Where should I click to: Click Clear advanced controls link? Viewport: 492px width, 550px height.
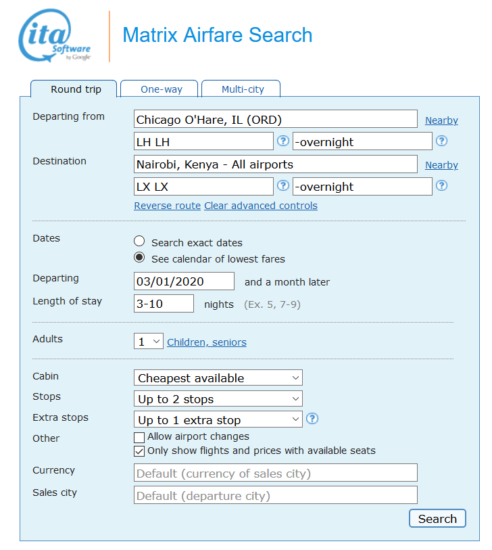coord(261,206)
